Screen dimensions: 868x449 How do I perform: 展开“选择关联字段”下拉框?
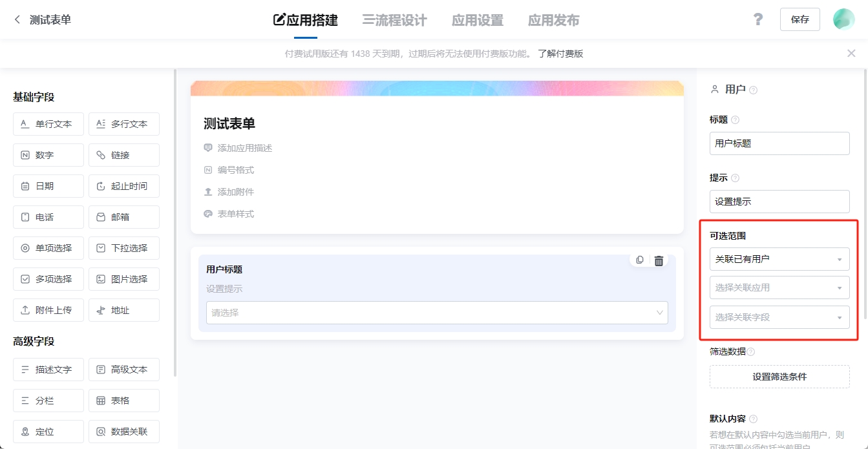[779, 317]
